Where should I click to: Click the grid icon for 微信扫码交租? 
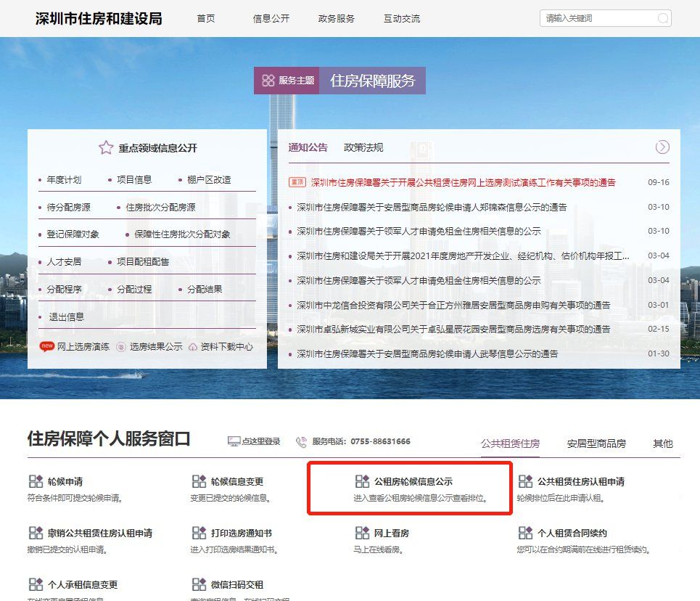[x=199, y=584]
